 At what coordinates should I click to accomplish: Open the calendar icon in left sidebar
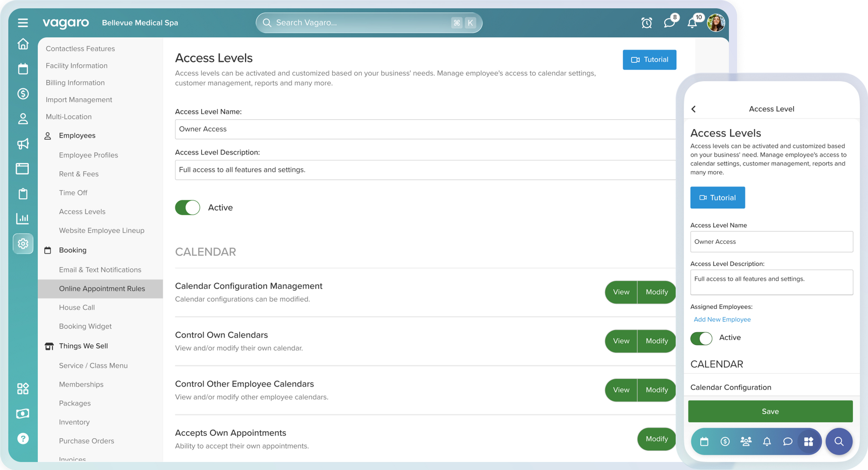pos(23,69)
